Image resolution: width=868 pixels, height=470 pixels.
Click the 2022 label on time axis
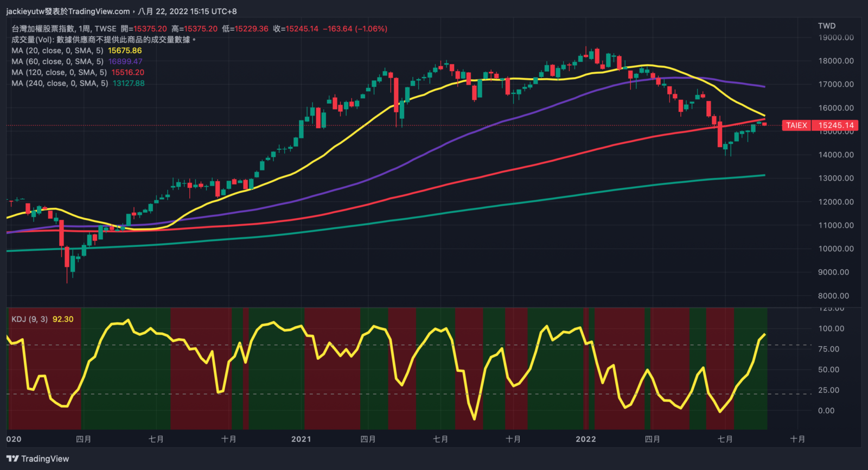(x=586, y=439)
